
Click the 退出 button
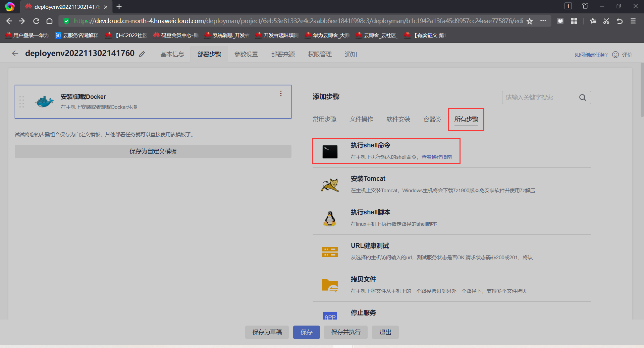(x=385, y=332)
